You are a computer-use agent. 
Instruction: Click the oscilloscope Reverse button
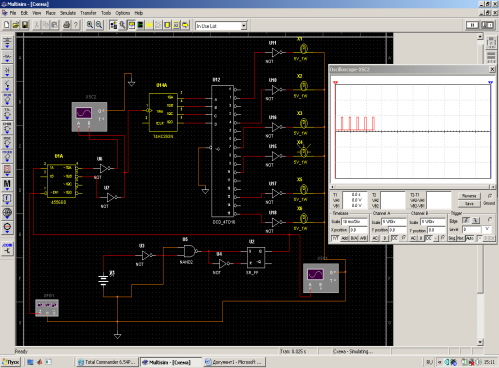point(469,196)
